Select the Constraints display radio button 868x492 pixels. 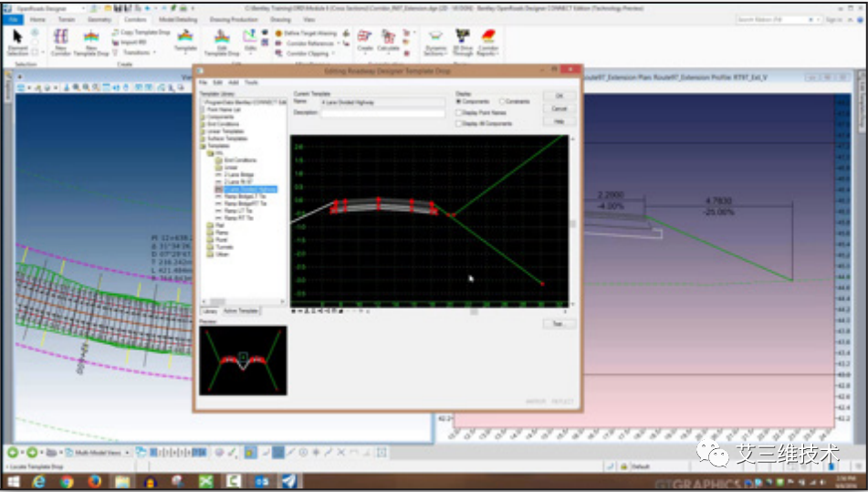502,101
